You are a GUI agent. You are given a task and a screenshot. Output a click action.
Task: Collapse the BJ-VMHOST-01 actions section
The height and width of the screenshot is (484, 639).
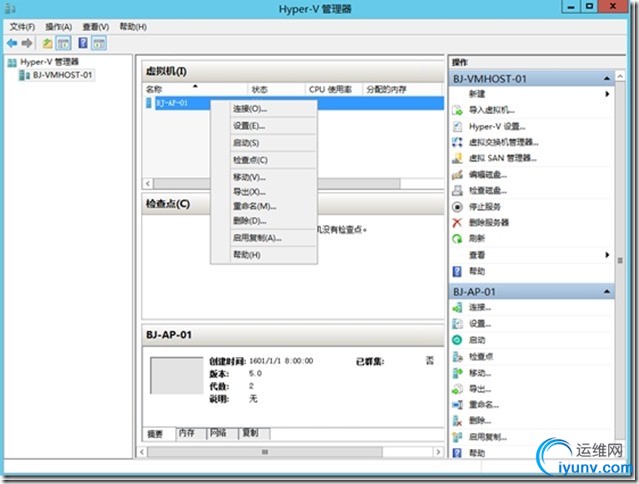click(x=607, y=79)
